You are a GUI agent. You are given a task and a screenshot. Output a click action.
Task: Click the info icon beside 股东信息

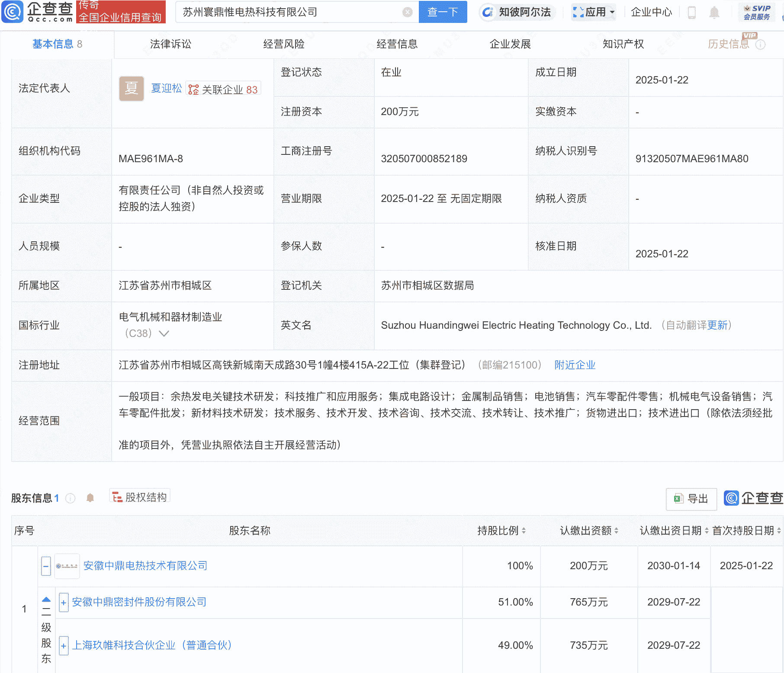(71, 498)
